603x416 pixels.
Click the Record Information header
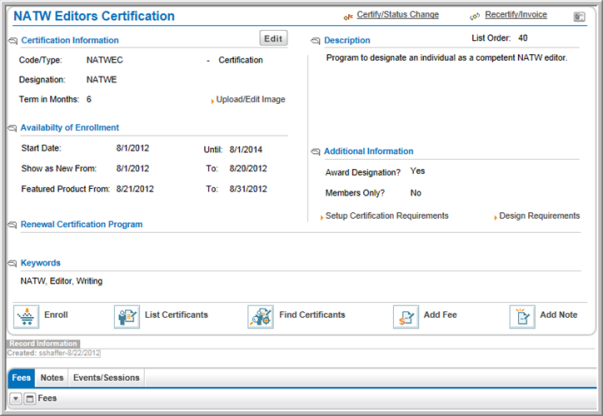coord(43,344)
